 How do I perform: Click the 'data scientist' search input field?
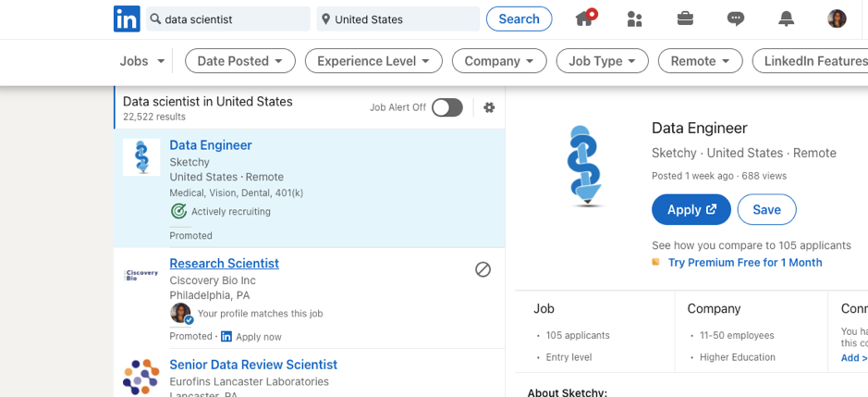pyautogui.click(x=228, y=19)
